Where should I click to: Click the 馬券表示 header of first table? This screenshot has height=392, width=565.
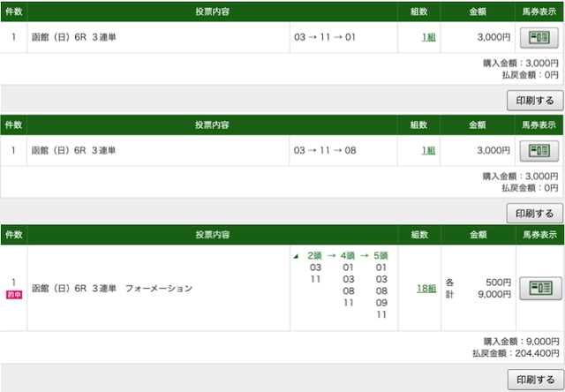coord(539,11)
